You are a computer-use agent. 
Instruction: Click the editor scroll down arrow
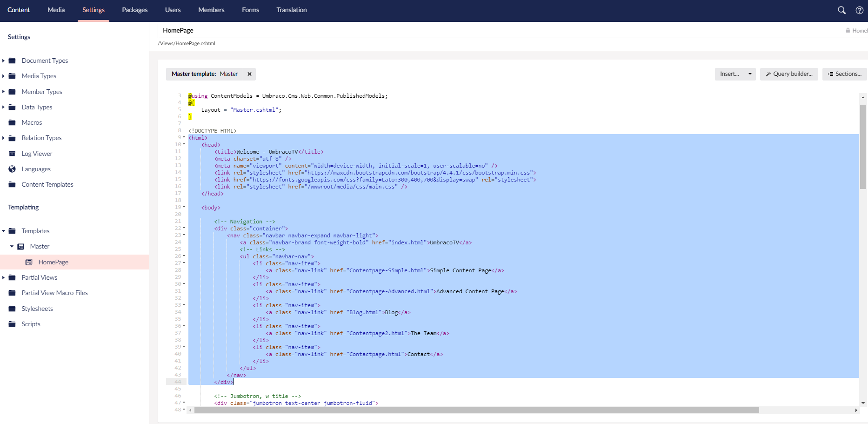(x=863, y=403)
